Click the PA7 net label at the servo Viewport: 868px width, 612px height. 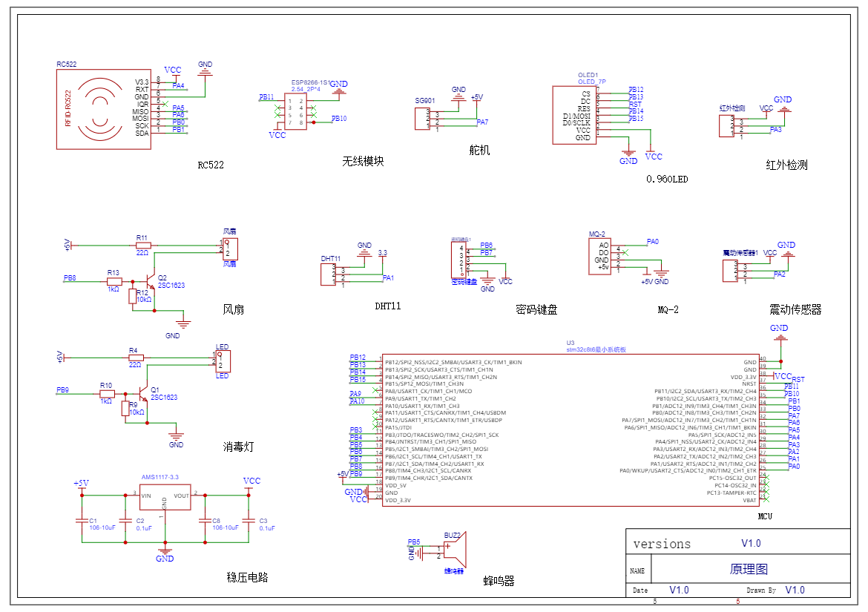click(483, 122)
